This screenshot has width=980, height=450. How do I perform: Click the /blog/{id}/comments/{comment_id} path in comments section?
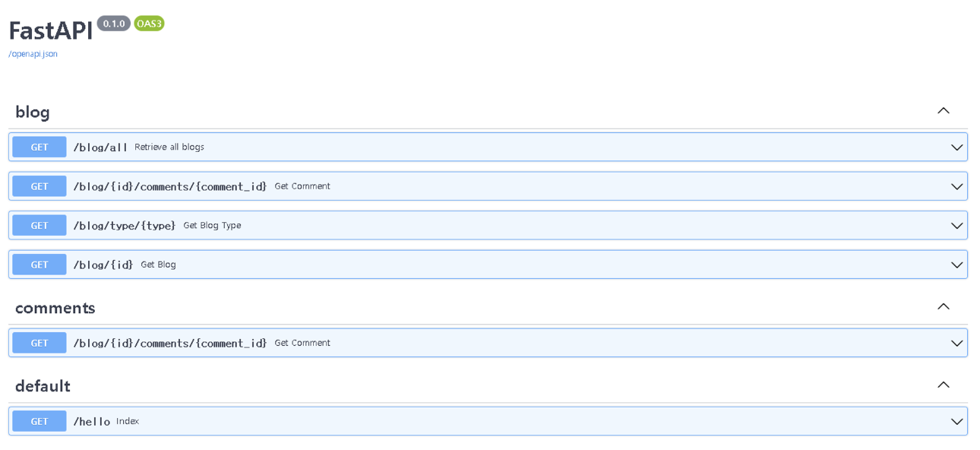[x=169, y=344]
